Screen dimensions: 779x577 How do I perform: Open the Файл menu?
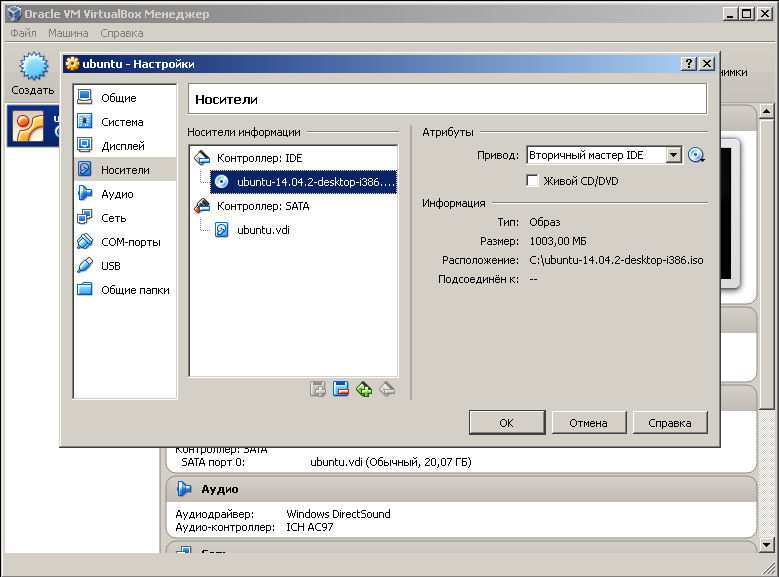pyautogui.click(x=23, y=33)
